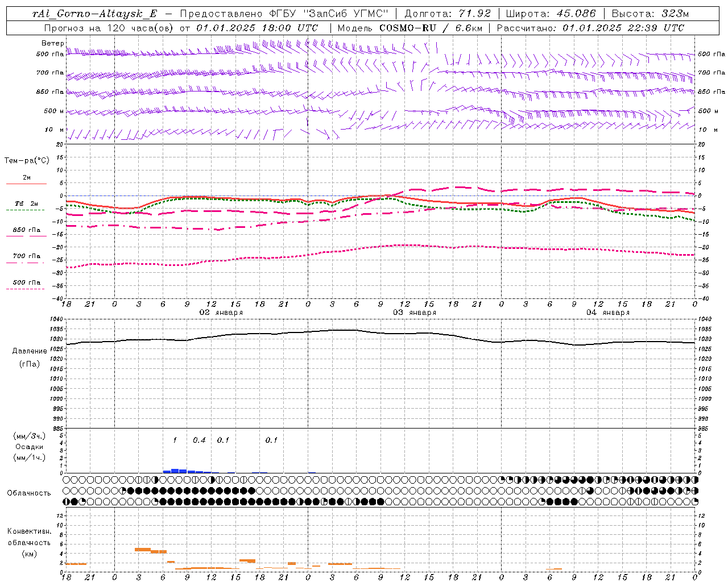The height and width of the screenshot is (582, 728).
Task: Click the Модель COSMO-RU / 6.6км label
Action: pos(410,28)
